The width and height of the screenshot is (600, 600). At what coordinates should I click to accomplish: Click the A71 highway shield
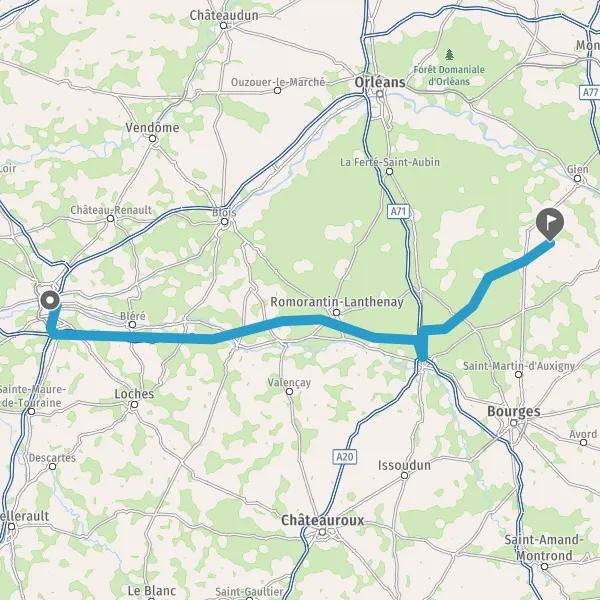tap(398, 211)
